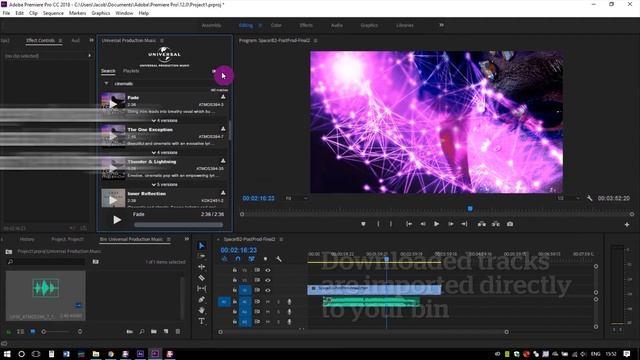This screenshot has width=640, height=360.
Task: Toggle Snap magnet in timeline
Action: click(x=238, y=259)
